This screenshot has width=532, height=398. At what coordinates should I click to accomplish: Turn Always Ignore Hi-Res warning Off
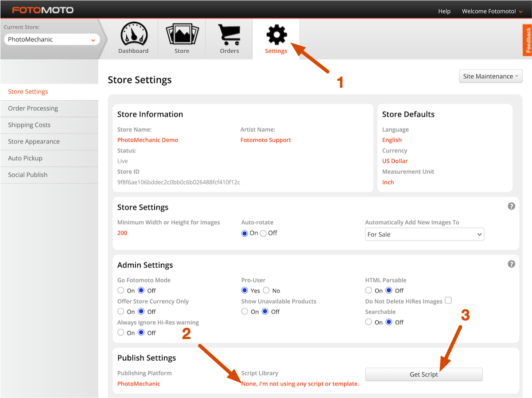pyautogui.click(x=141, y=332)
